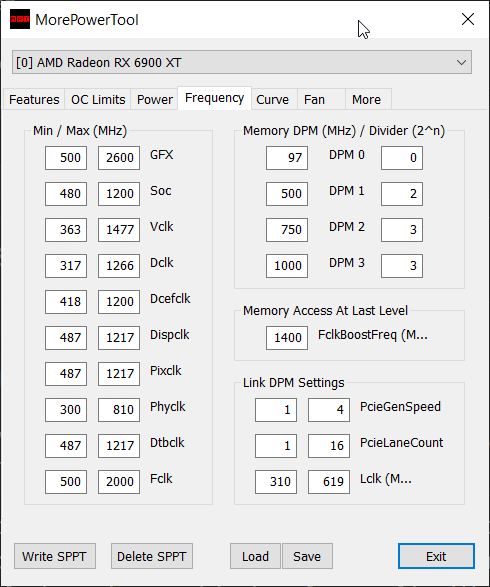The width and height of the screenshot is (490, 587).
Task: Click the Write SPPT button
Action: point(55,556)
